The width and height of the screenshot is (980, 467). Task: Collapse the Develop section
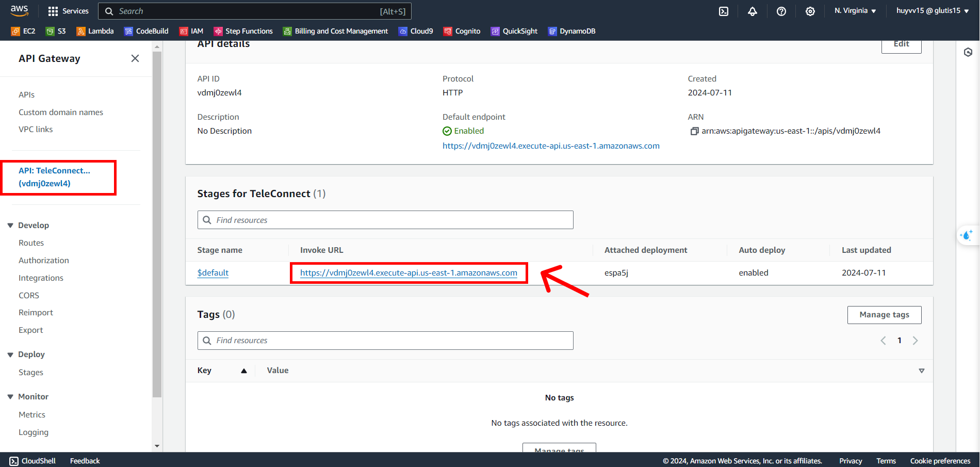(10, 226)
